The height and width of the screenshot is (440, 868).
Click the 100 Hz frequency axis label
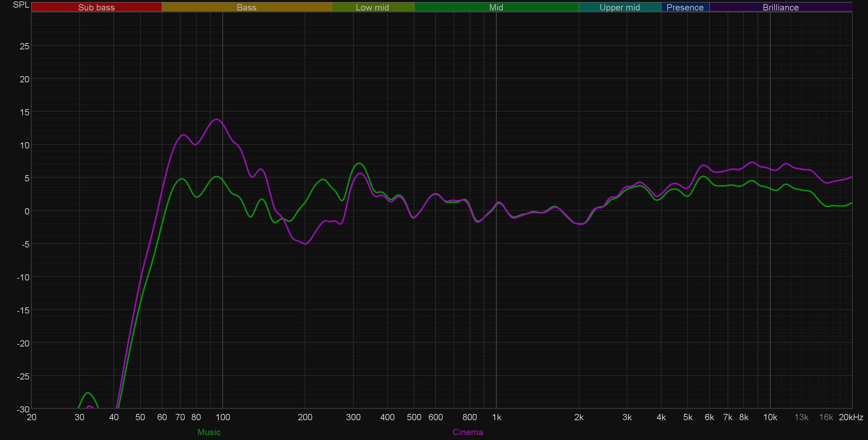223,417
